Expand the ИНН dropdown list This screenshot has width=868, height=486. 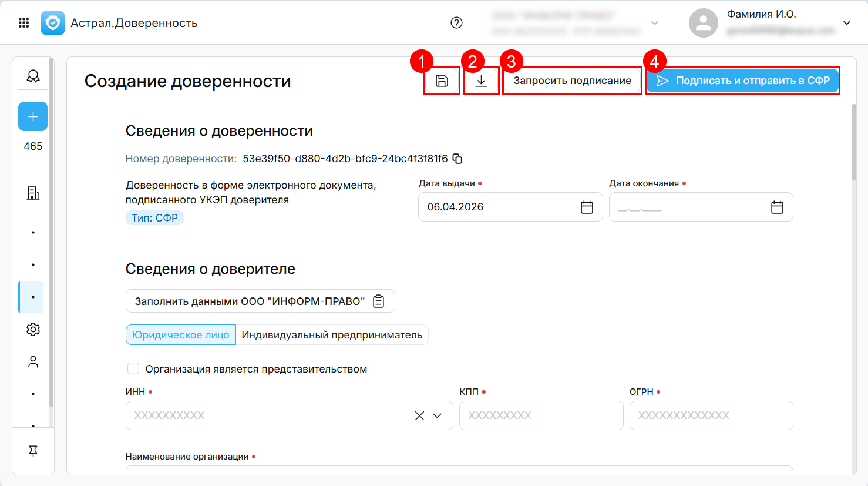click(438, 415)
